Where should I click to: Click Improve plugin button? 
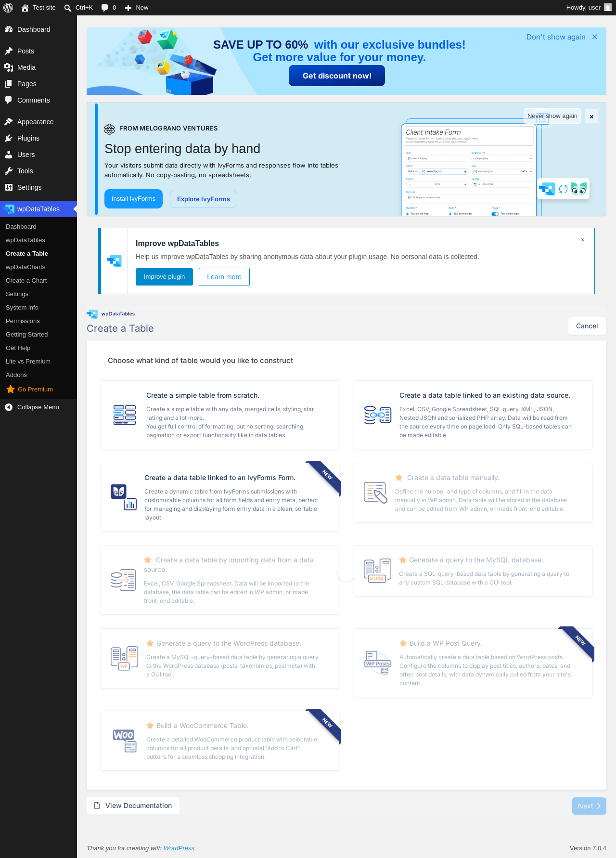tap(164, 277)
